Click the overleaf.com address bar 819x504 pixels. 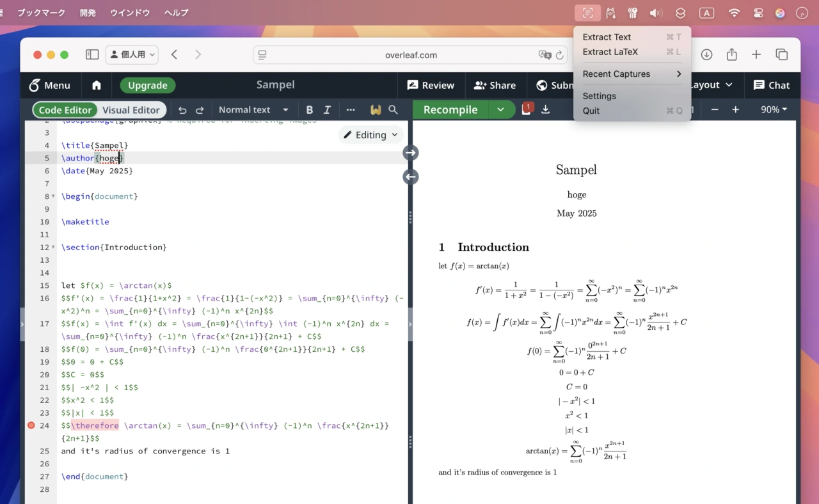click(x=411, y=55)
